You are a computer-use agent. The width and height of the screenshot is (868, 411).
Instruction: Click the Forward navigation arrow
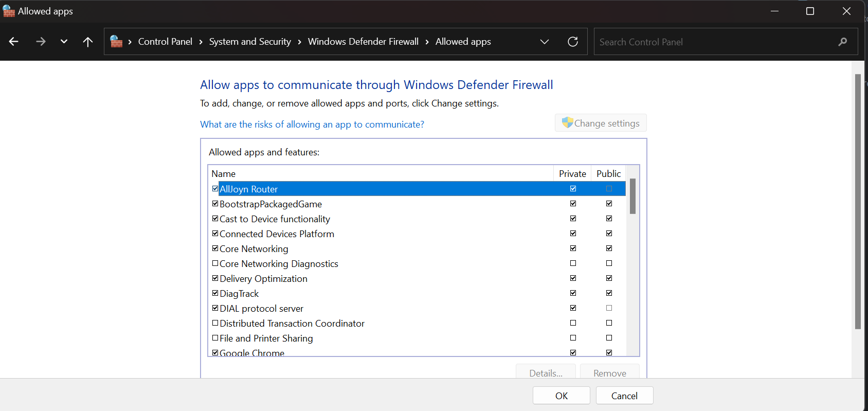pos(41,42)
